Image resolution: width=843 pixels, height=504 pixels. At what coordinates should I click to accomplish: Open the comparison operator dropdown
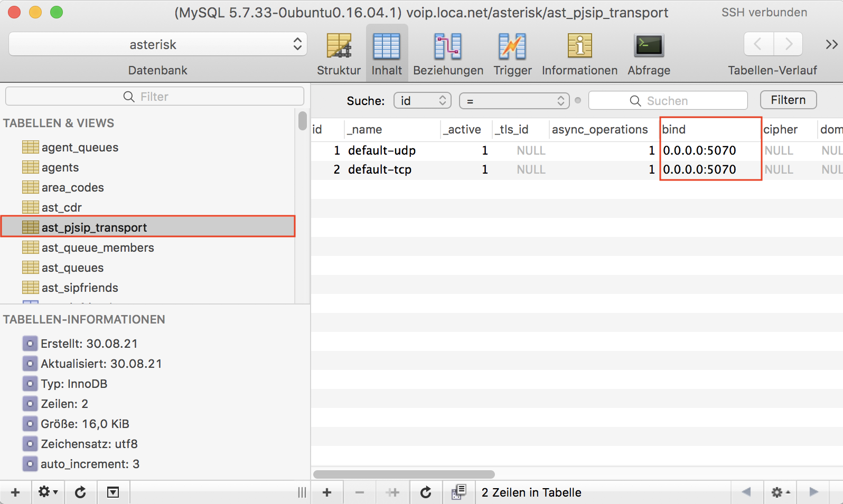tap(514, 100)
